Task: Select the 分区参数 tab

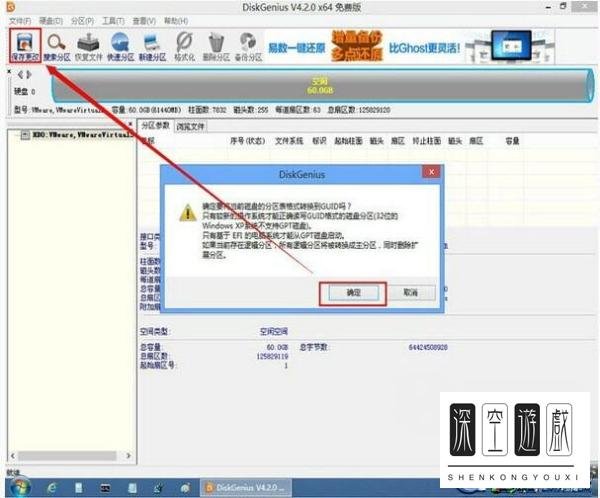Action: coord(154,127)
